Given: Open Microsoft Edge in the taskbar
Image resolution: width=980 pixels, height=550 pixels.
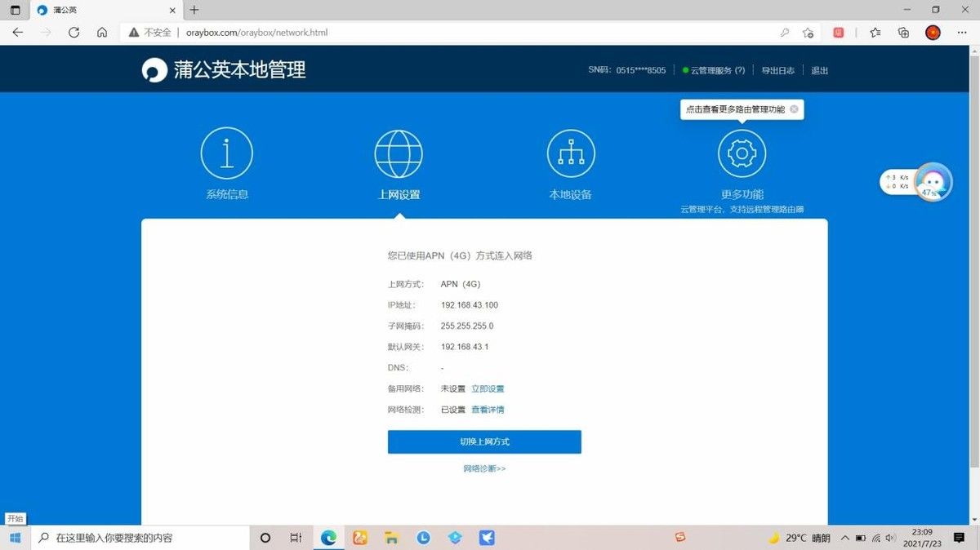Looking at the screenshot, I should (x=328, y=538).
